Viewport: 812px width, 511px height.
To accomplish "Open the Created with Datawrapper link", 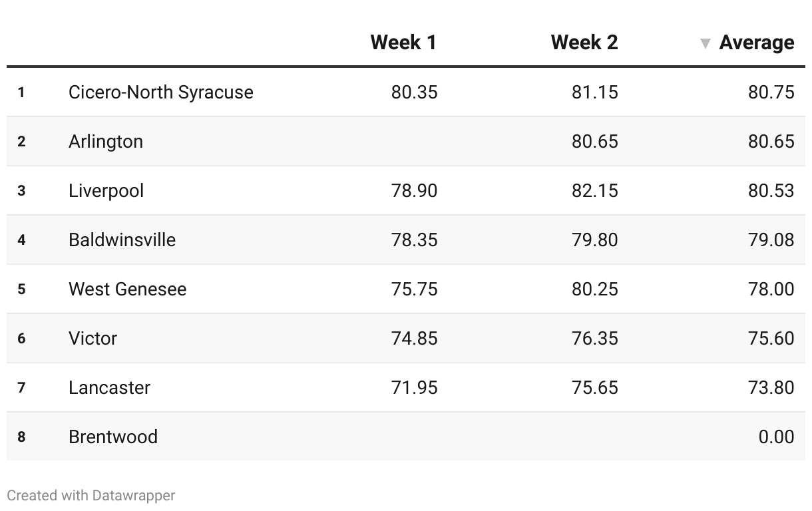I will (91, 496).
